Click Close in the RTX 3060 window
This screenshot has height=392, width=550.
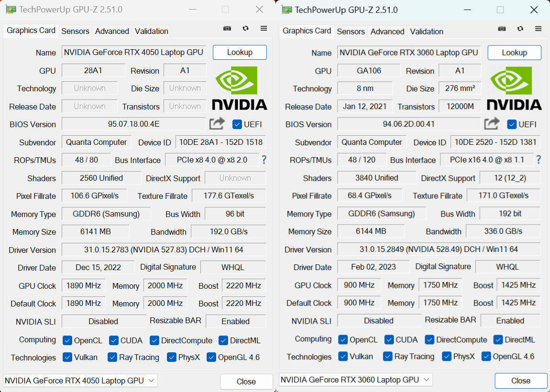click(x=521, y=381)
